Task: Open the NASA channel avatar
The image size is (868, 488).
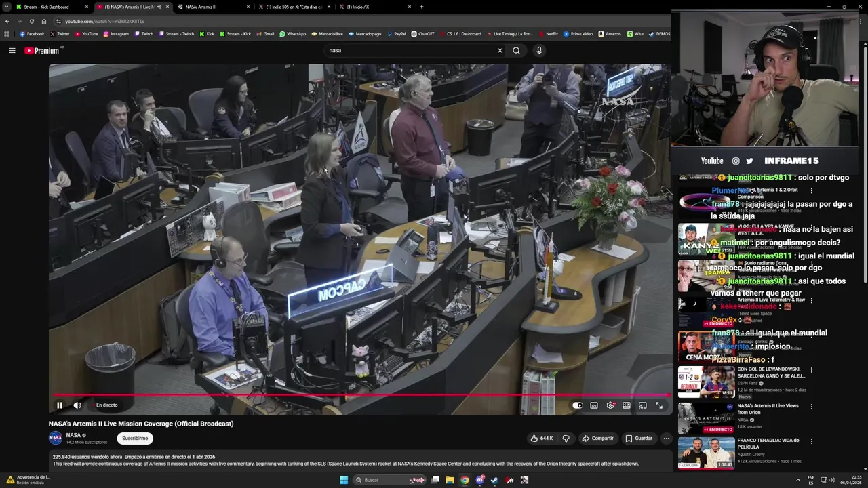Action: [56, 438]
